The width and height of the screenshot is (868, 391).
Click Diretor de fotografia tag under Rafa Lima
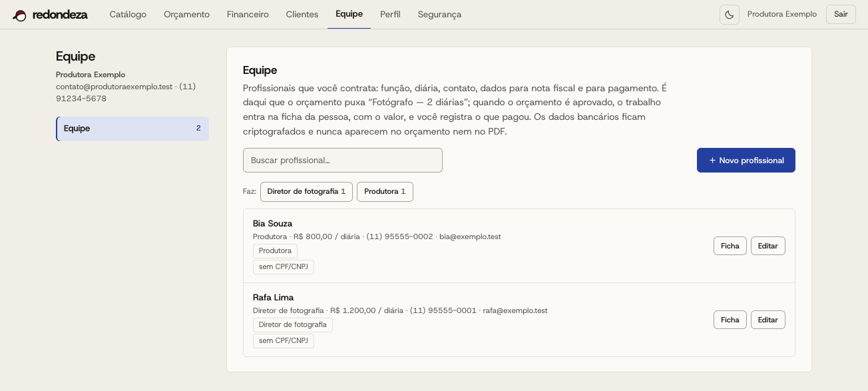click(293, 325)
